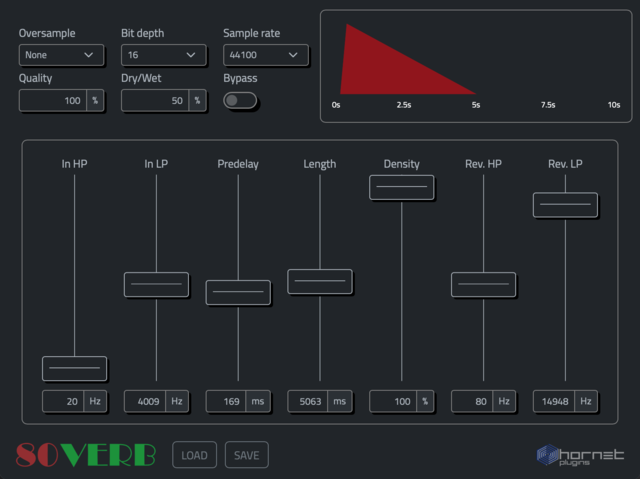The width and height of the screenshot is (640, 479).
Task: Click the 0s marker on the decay graph
Action: [x=336, y=105]
